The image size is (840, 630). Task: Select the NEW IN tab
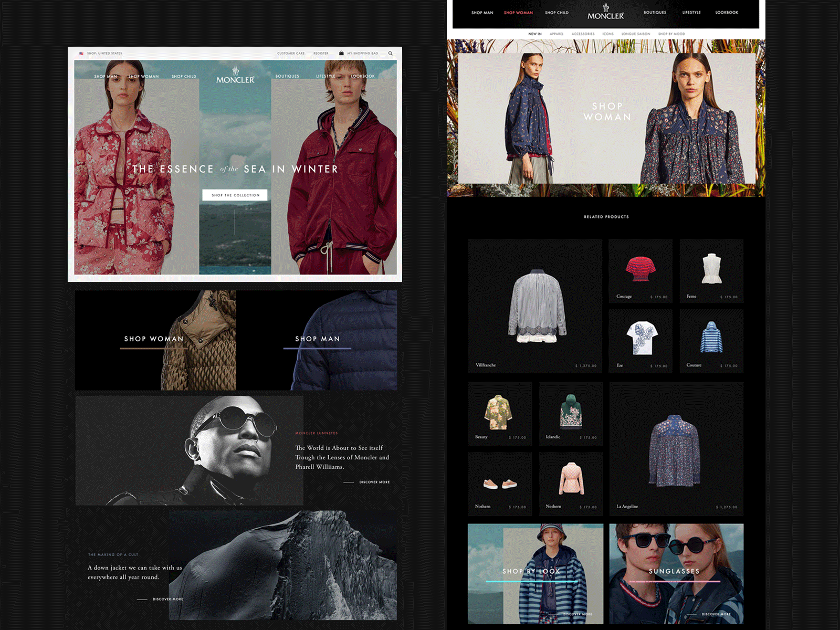(534, 33)
